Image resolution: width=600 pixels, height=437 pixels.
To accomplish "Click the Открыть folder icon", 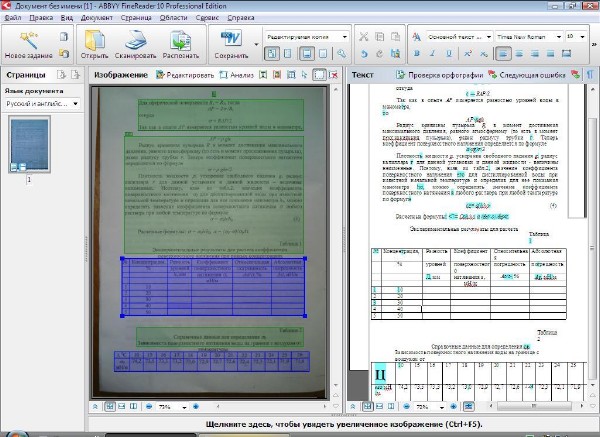I will pos(95,40).
